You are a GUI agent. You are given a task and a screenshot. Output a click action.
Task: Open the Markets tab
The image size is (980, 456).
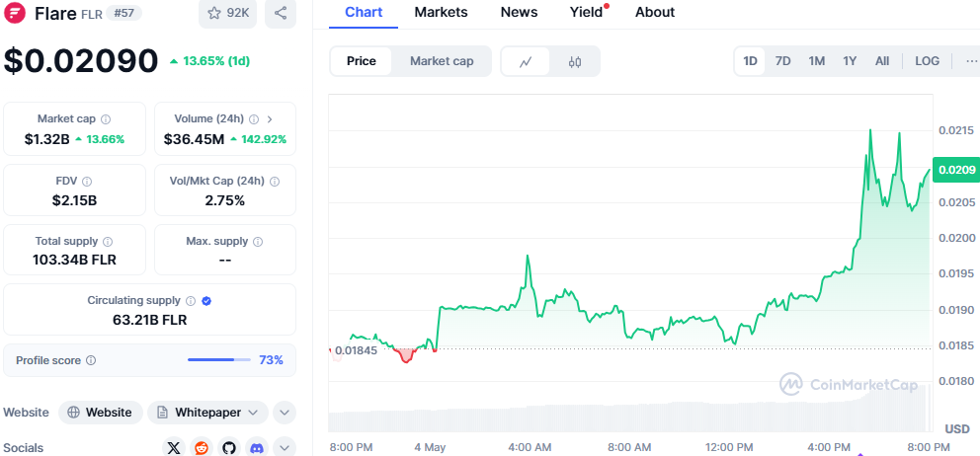[441, 13]
